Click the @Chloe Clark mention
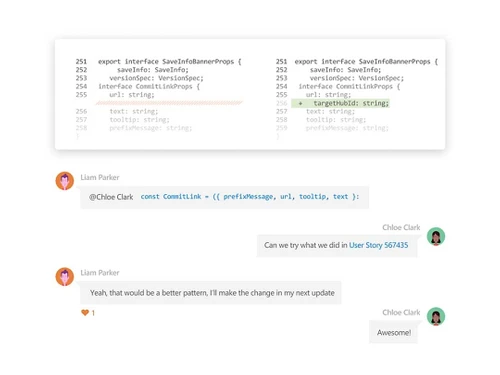This screenshot has height=375, width=500. point(111,197)
